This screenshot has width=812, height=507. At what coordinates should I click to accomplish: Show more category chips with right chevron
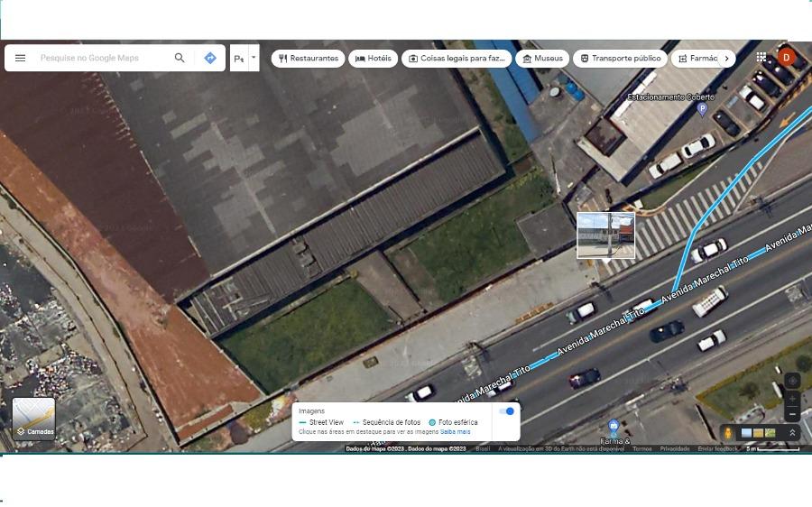pos(726,59)
